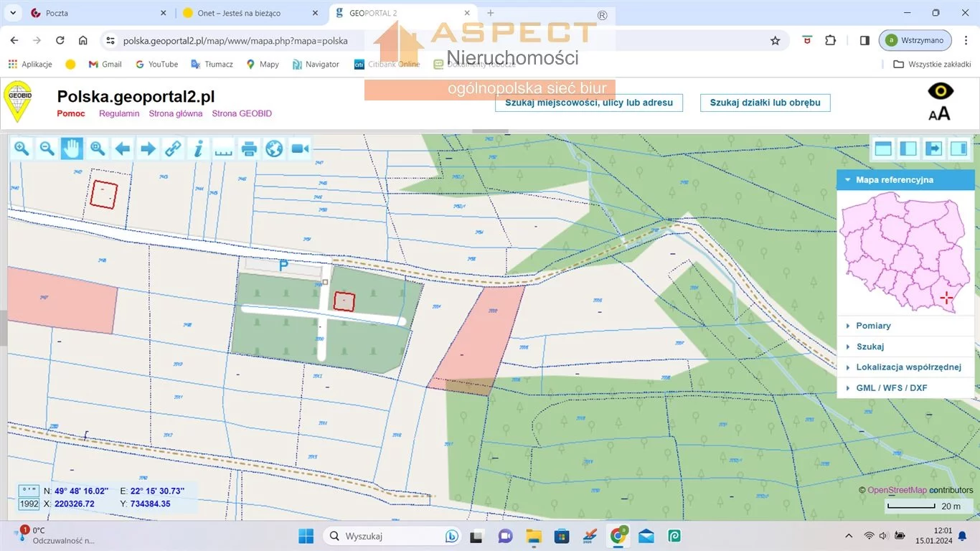The height and width of the screenshot is (551, 980).
Task: Open the Mapy bookmark
Action: click(x=263, y=64)
